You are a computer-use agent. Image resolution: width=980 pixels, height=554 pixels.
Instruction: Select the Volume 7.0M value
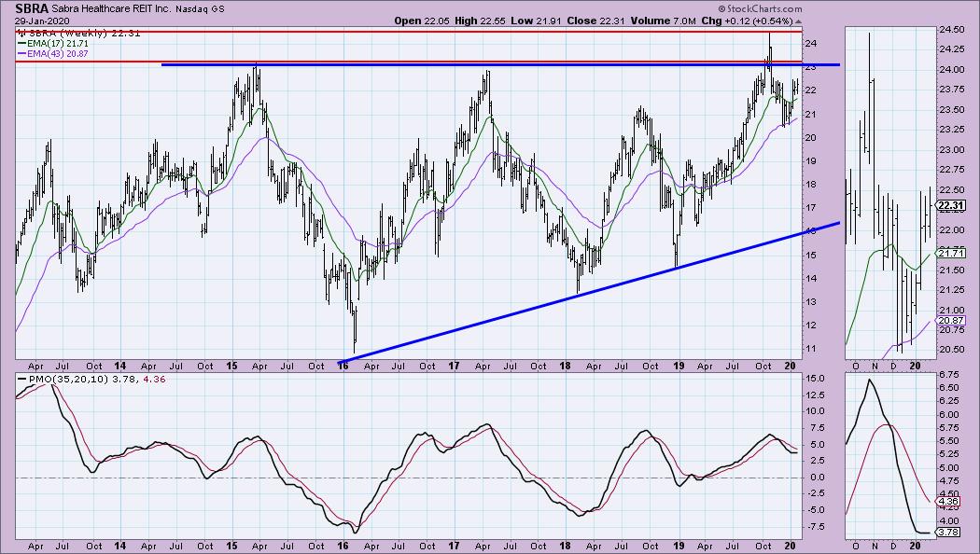click(663, 21)
